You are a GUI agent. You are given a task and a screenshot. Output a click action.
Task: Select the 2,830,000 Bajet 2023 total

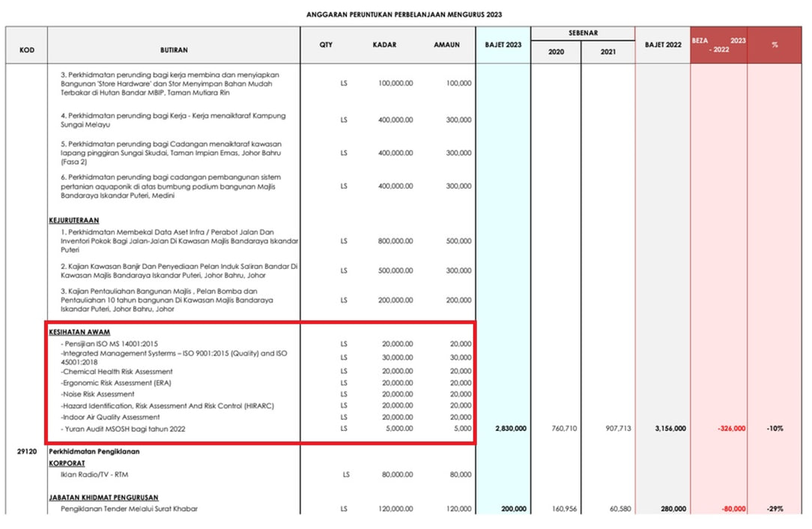(x=511, y=429)
